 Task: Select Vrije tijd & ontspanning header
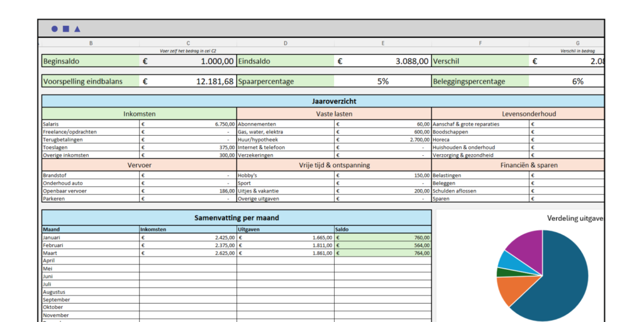(334, 165)
